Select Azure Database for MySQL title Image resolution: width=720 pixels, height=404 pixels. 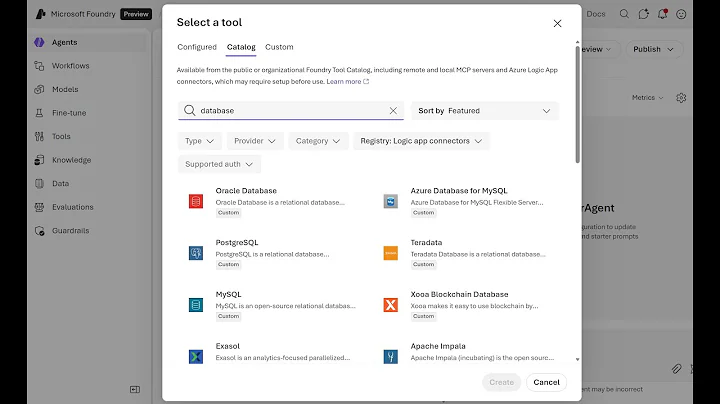pos(459,191)
